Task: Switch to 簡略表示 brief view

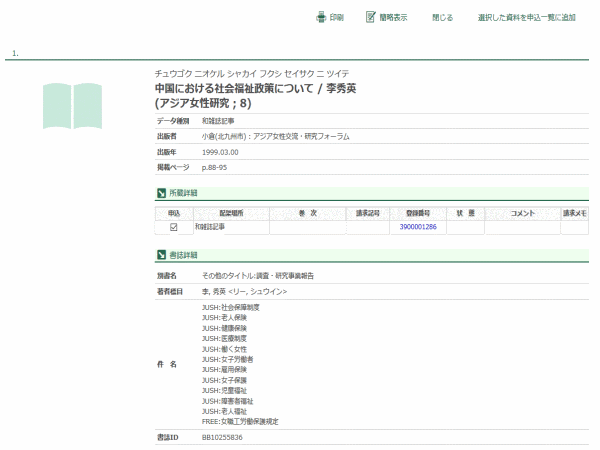Action: (x=393, y=18)
